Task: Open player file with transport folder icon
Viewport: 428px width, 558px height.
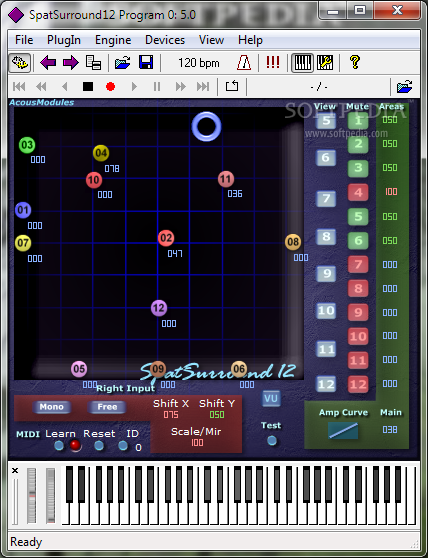Action: click(x=405, y=86)
